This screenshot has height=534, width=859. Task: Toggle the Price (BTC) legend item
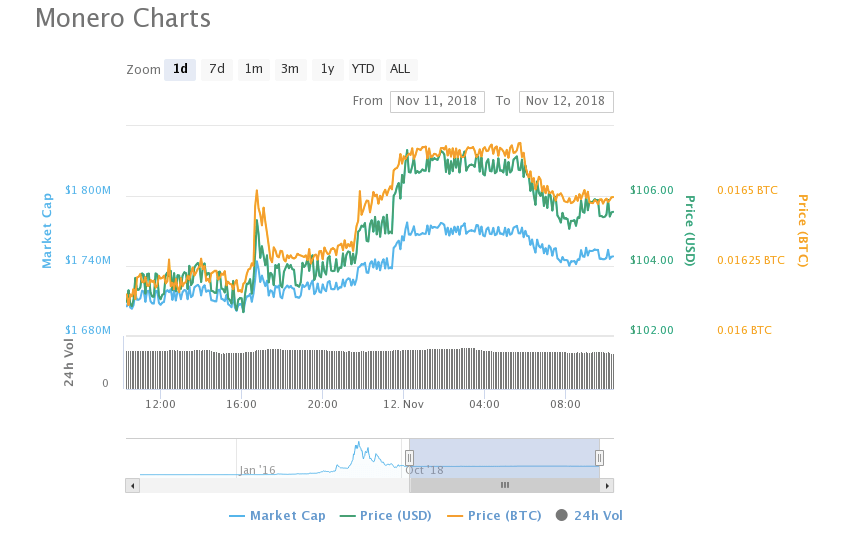[494, 516]
